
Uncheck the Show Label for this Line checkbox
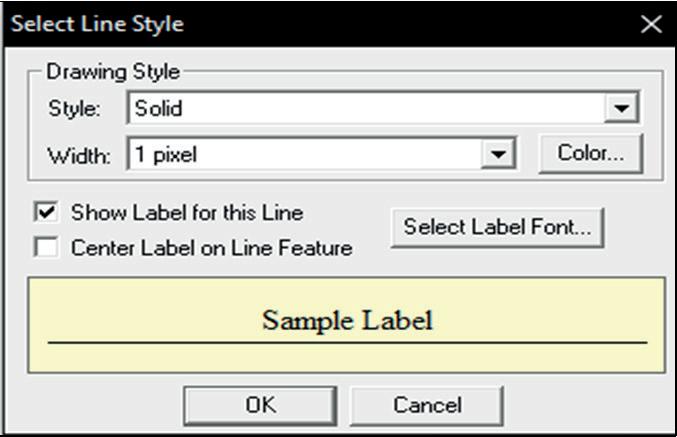pyautogui.click(x=45, y=212)
